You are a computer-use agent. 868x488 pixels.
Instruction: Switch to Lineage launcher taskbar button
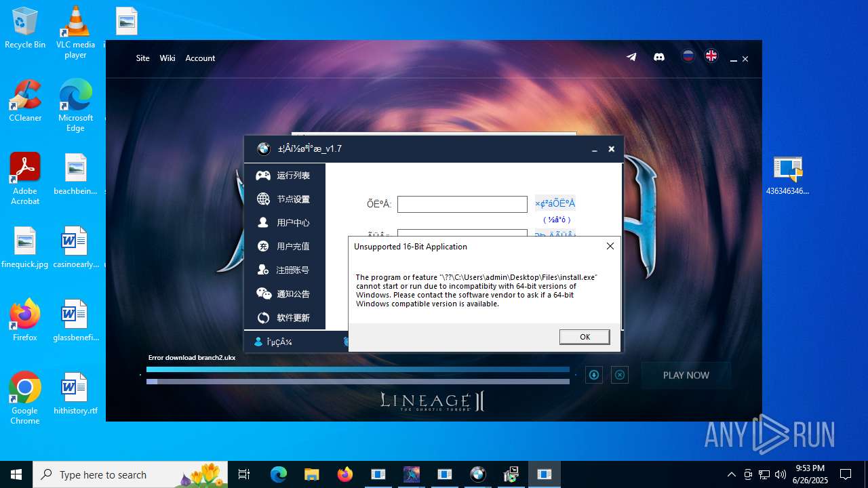point(412,474)
